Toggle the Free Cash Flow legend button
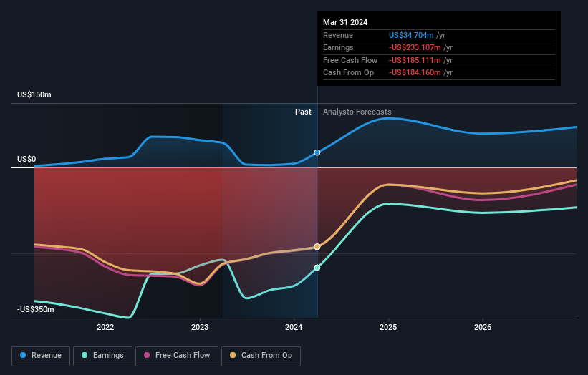The width and height of the screenshot is (588, 375). (177, 356)
